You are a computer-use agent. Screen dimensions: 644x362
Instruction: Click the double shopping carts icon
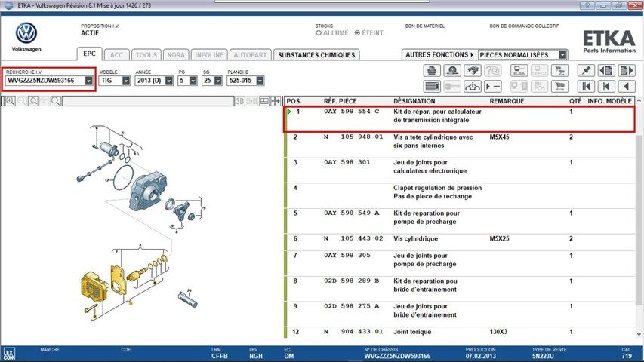pos(559,71)
